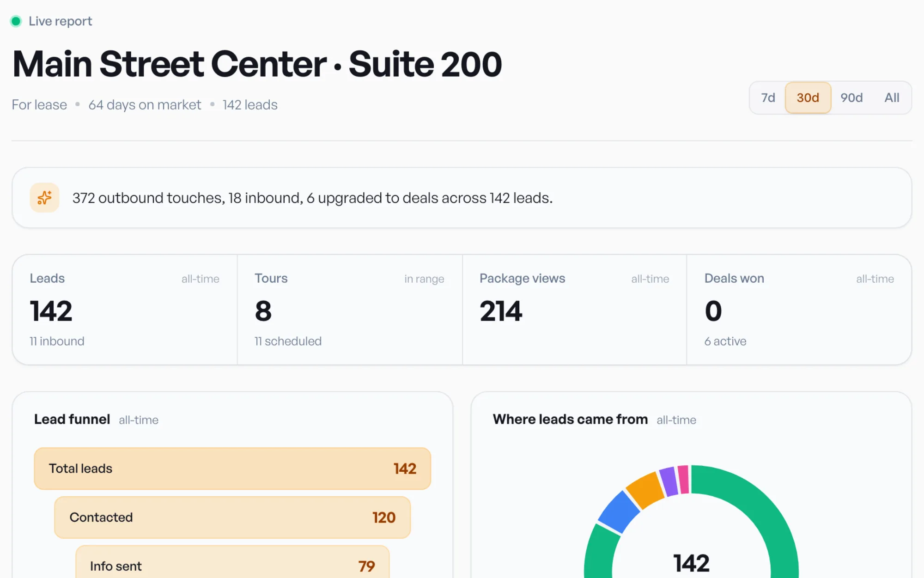
Task: Click the Deals won value 0
Action: click(x=713, y=311)
